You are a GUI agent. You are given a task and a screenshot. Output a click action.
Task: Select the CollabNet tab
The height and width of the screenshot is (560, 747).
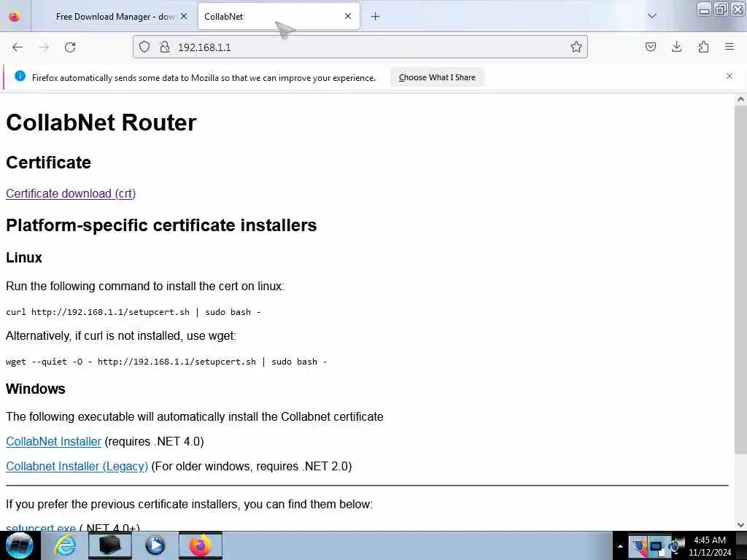pyautogui.click(x=279, y=17)
